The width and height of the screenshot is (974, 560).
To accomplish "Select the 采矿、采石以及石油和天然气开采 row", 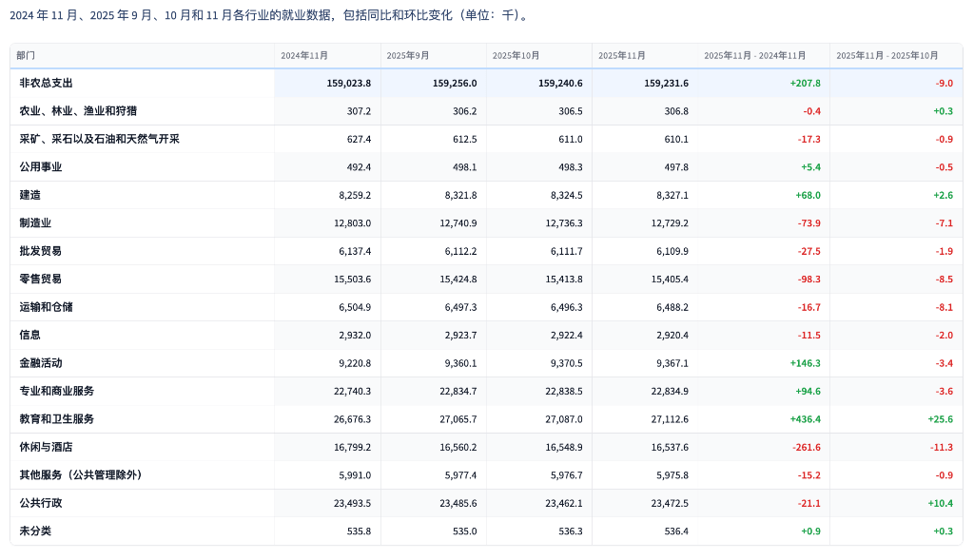I will point(99,139).
